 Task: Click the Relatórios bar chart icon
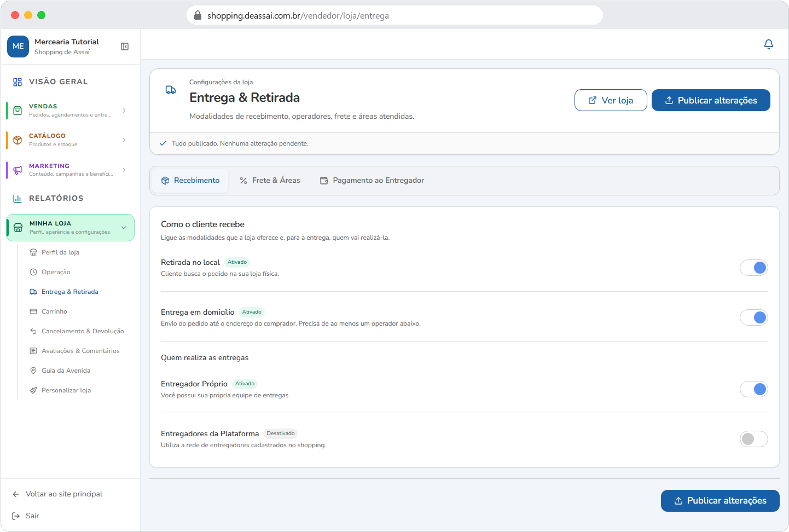[18, 199]
